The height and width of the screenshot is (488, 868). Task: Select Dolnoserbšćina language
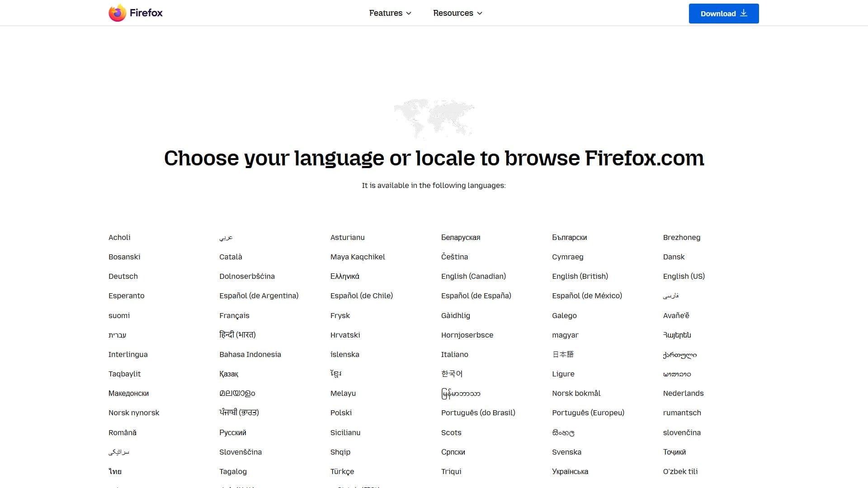point(247,276)
